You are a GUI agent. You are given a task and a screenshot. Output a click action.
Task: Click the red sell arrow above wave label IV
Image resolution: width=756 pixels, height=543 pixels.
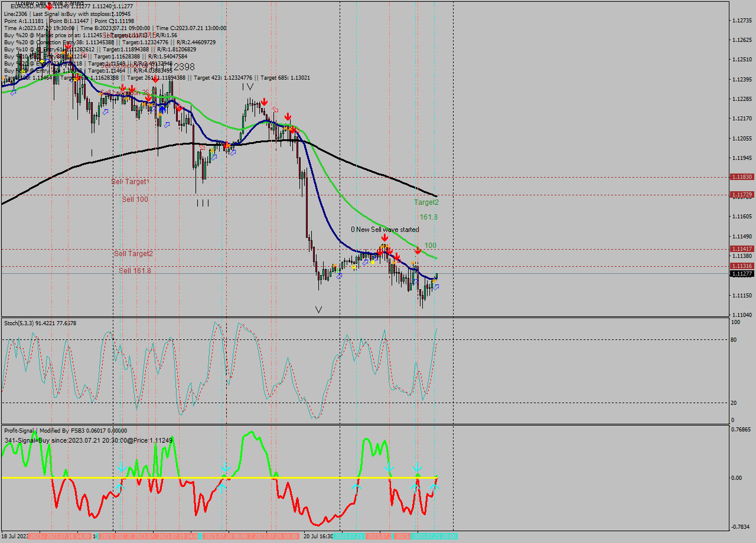tap(264, 102)
